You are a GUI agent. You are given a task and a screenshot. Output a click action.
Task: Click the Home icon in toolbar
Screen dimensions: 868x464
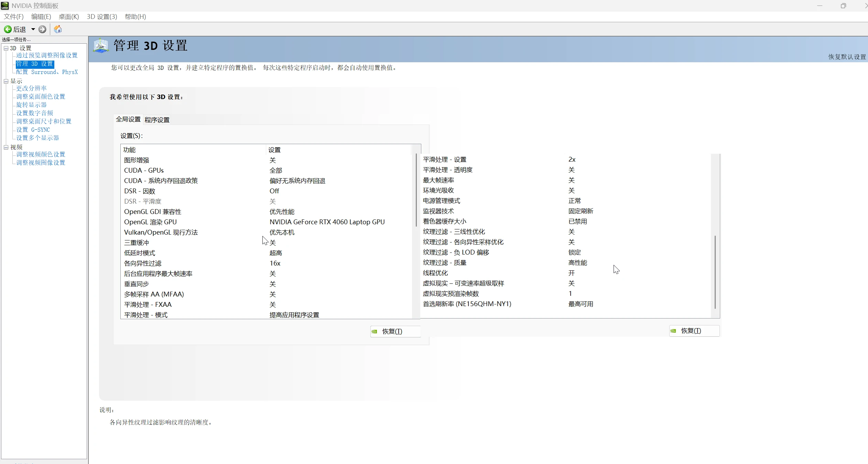[x=58, y=29]
